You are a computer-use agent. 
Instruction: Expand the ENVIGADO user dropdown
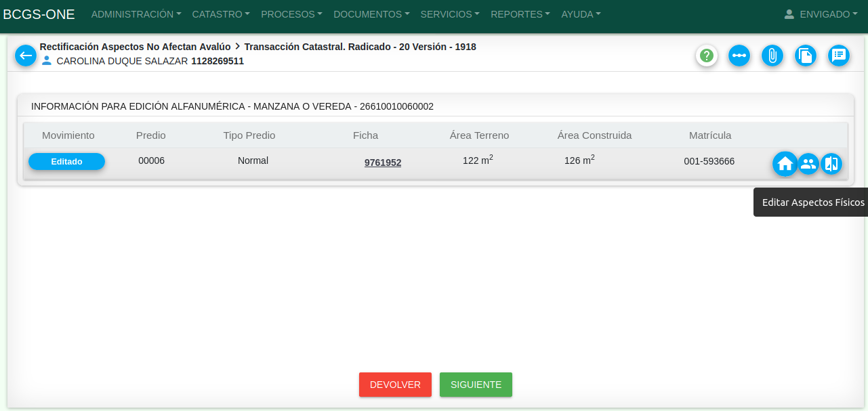[821, 14]
